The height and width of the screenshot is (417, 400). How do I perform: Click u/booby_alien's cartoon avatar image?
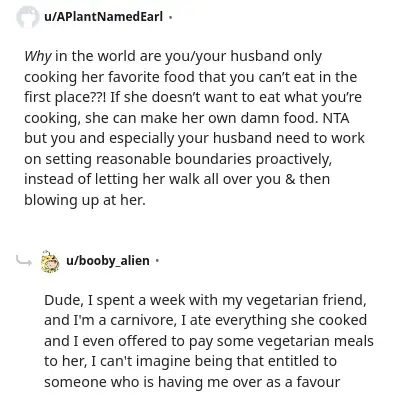[50, 261]
